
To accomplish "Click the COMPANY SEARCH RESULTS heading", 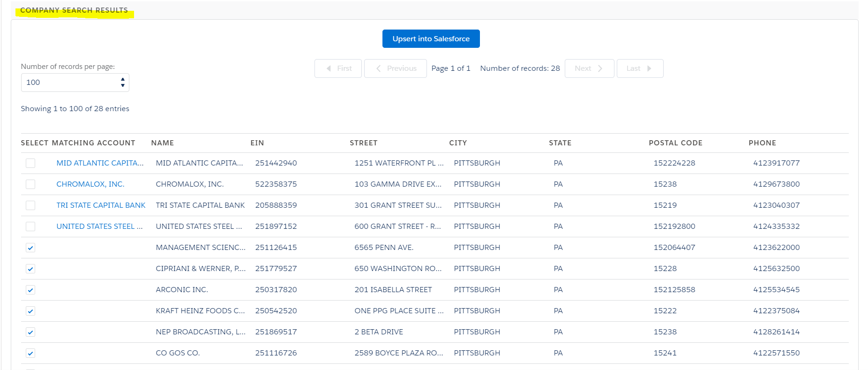I will click(x=74, y=10).
